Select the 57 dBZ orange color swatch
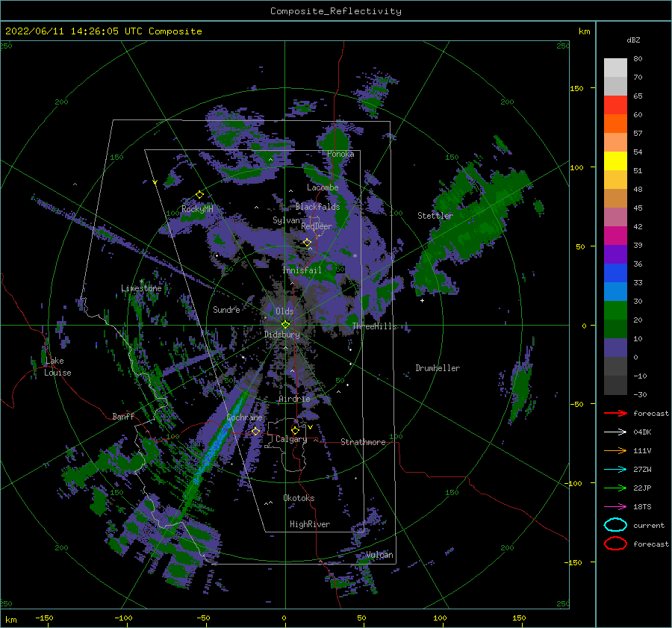 pos(615,123)
